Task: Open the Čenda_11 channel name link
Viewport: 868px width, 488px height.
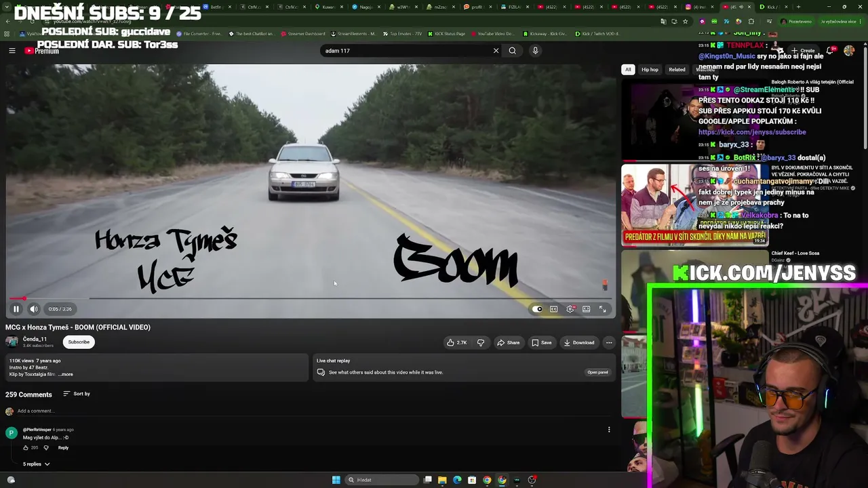Action: [35, 339]
